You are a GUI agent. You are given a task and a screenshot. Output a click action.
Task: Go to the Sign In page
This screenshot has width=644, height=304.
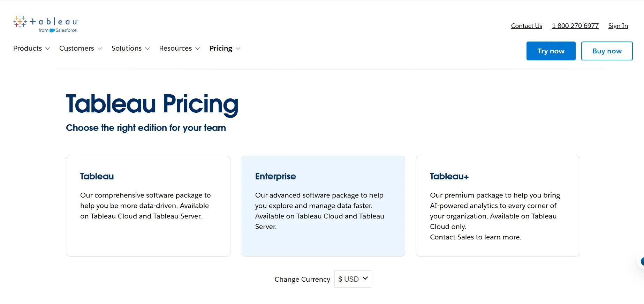tap(618, 26)
